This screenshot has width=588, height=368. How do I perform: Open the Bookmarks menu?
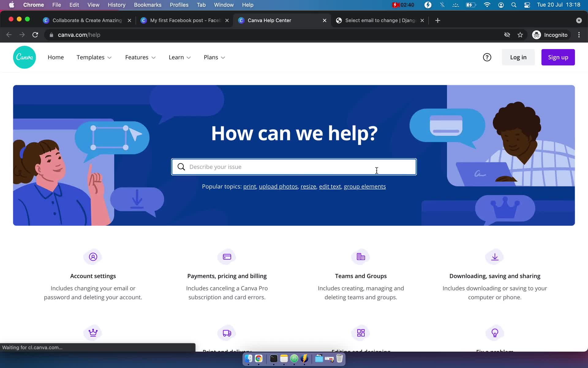148,5
